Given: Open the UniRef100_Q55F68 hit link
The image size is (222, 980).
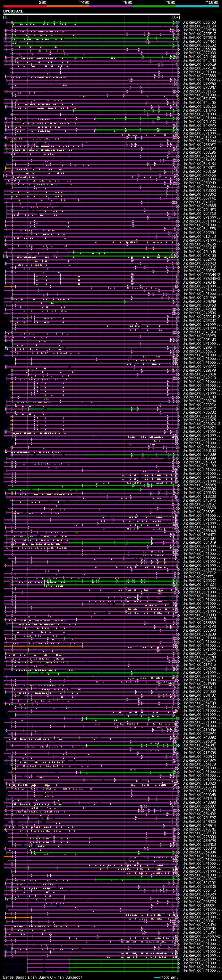Looking at the screenshot, I should pos(199,23).
